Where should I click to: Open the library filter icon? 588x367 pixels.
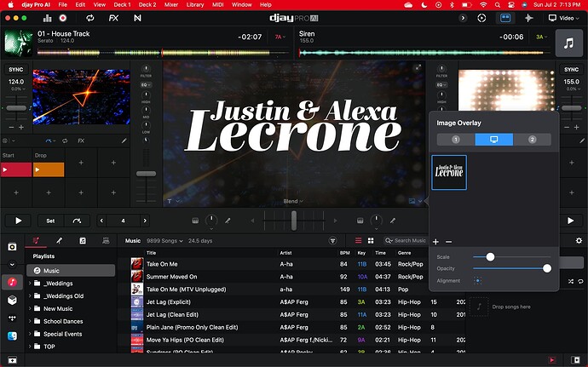(x=332, y=241)
